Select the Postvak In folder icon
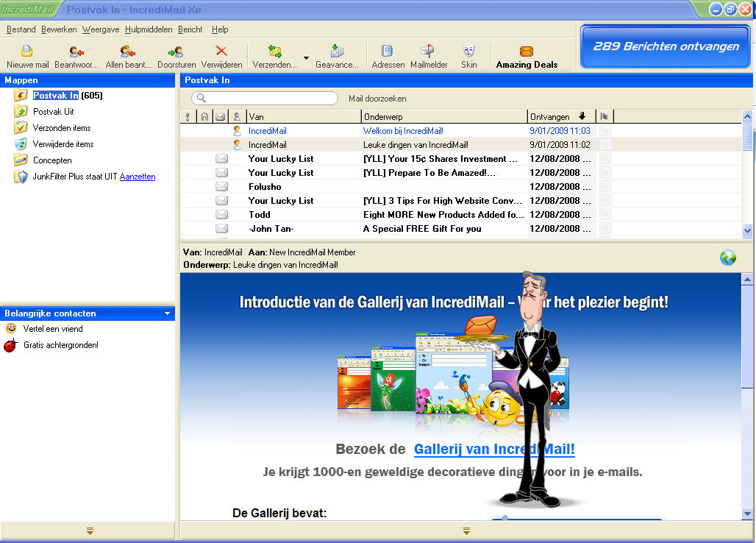The width and height of the screenshot is (756, 543). 21,95
